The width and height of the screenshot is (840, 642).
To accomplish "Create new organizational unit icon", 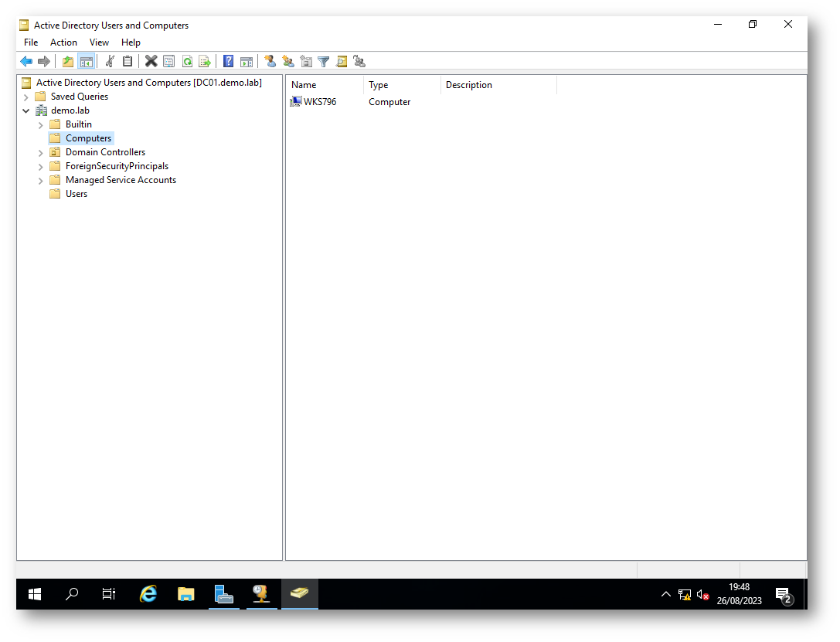I will (x=306, y=62).
